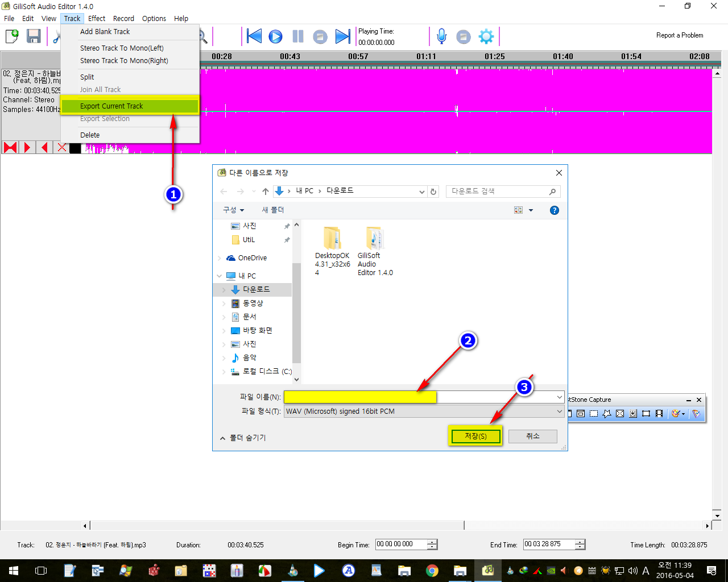Open Chrome from the Windows taskbar
The image size is (728, 582).
coord(432,571)
